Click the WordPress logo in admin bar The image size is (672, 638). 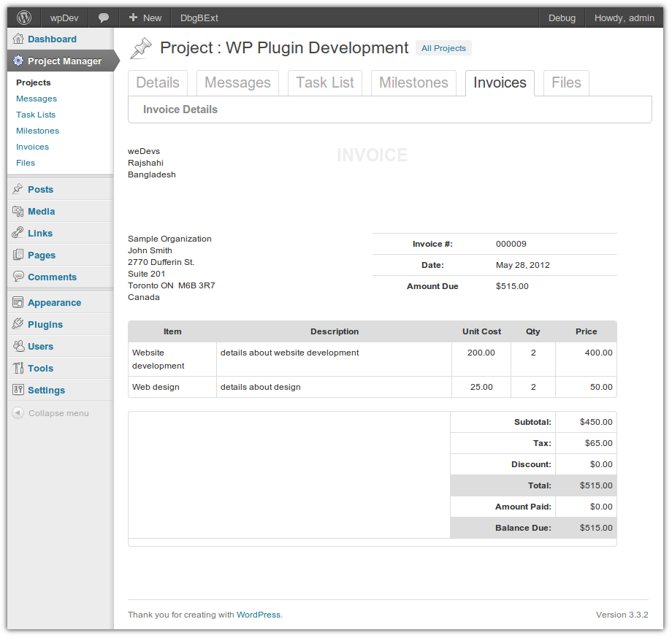coord(24,18)
